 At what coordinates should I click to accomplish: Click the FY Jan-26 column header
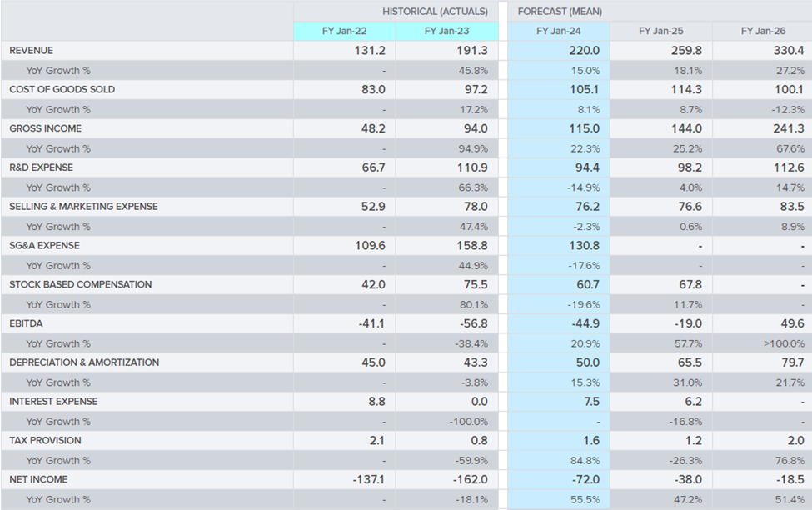point(763,31)
